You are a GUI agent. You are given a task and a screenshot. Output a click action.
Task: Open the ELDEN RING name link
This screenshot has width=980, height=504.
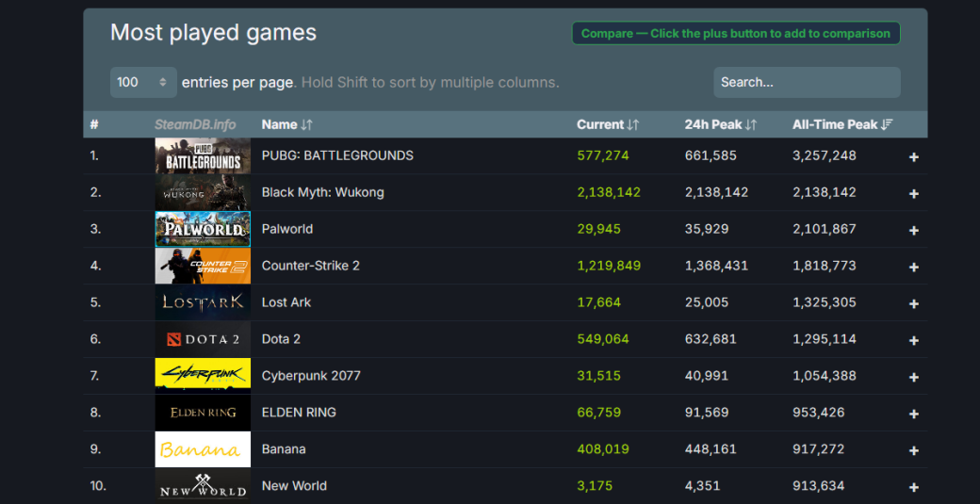point(299,413)
